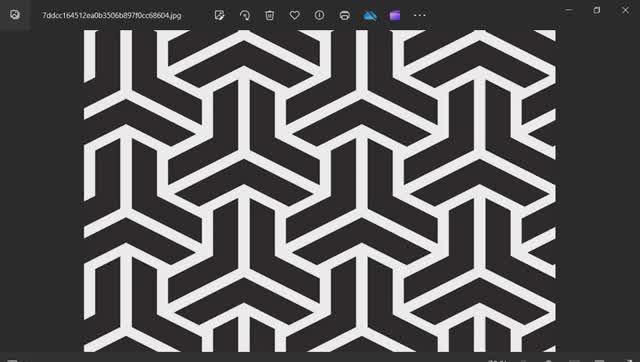Open the OneDrive cloud icon
This screenshot has height=362, width=640.
click(369, 15)
